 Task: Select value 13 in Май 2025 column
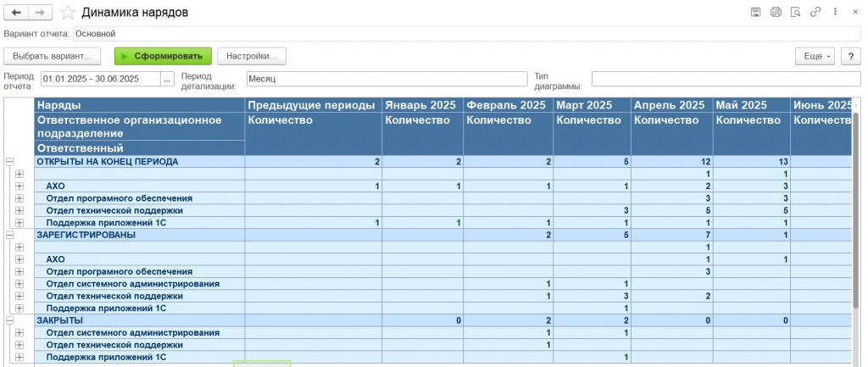pyautogui.click(x=752, y=162)
